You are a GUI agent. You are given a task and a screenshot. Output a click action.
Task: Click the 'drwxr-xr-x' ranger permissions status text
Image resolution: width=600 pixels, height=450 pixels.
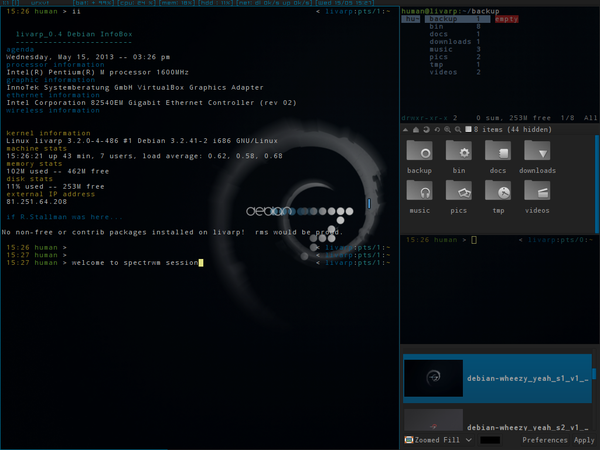(424, 118)
